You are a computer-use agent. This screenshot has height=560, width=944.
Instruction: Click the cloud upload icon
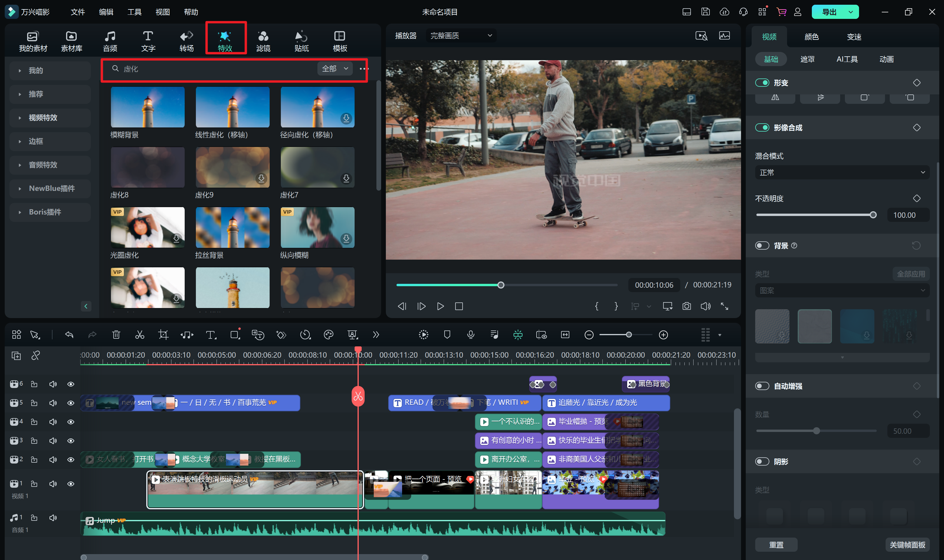[725, 12]
